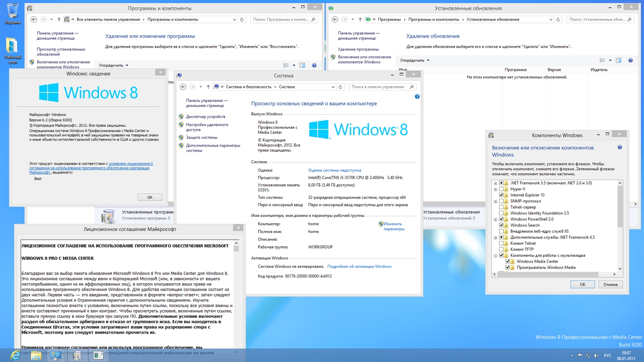The height and width of the screenshot is (362, 644).
Task: Click vertical scrollbar in Компоненты Windows list
Action: point(620,207)
